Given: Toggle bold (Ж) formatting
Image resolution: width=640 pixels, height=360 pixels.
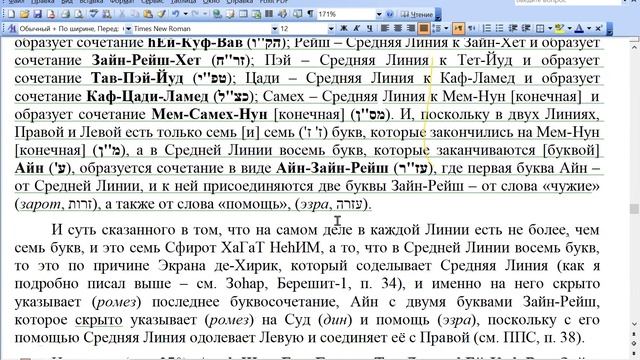Looking at the screenshot, I should (x=344, y=28).
